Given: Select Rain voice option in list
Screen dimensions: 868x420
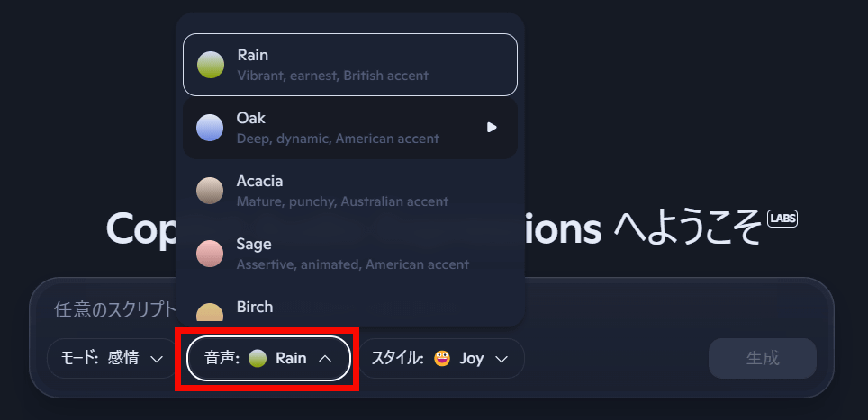Looking at the screenshot, I should pyautogui.click(x=349, y=65).
